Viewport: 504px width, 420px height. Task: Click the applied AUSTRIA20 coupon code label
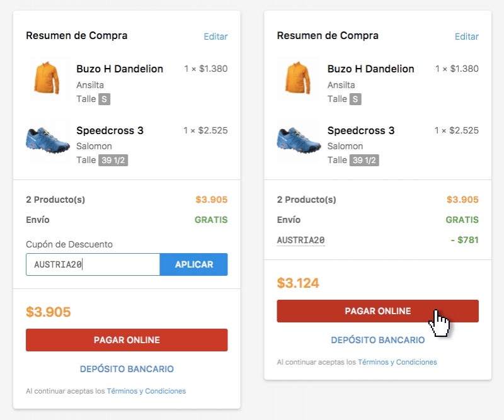pos(301,241)
